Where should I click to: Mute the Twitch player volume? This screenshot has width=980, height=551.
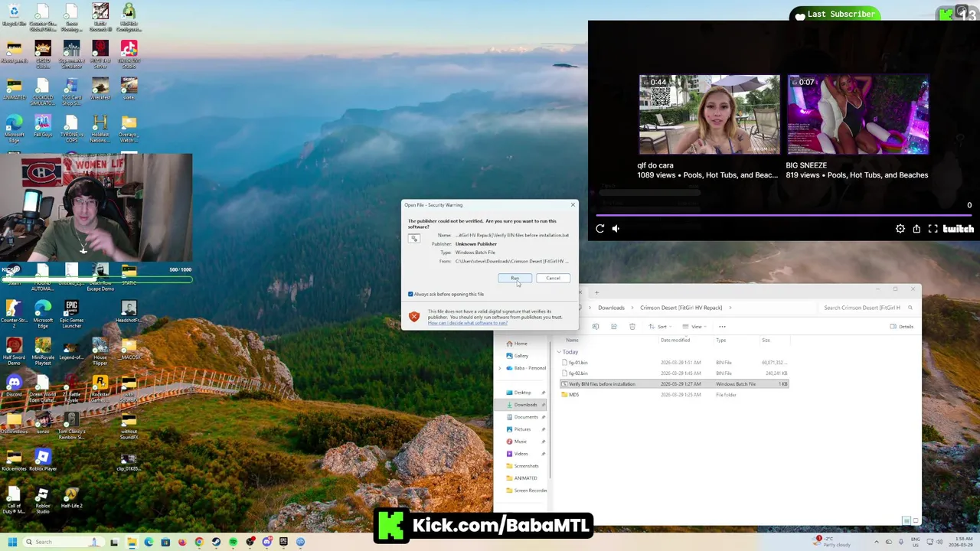point(616,229)
